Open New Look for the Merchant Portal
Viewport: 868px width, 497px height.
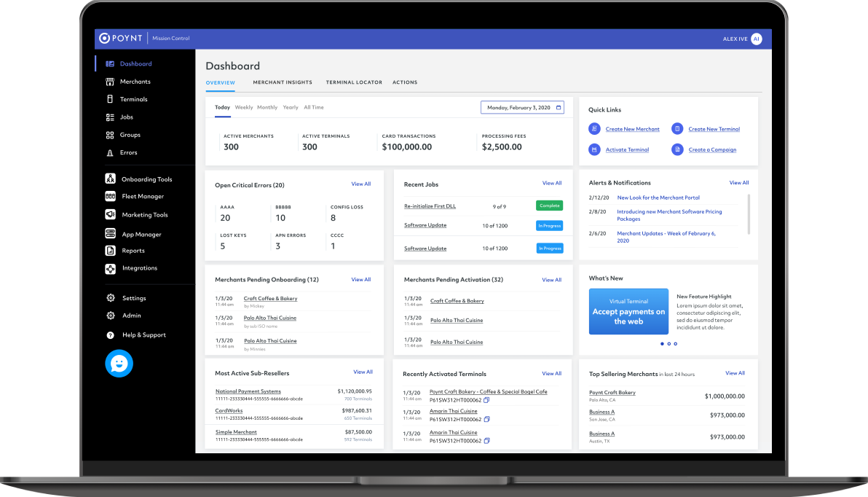tap(658, 197)
